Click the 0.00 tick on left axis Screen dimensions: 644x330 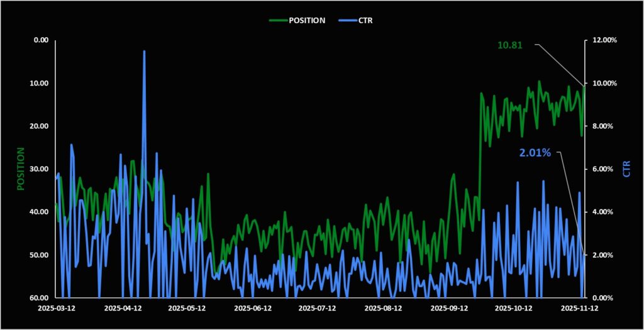coord(41,40)
